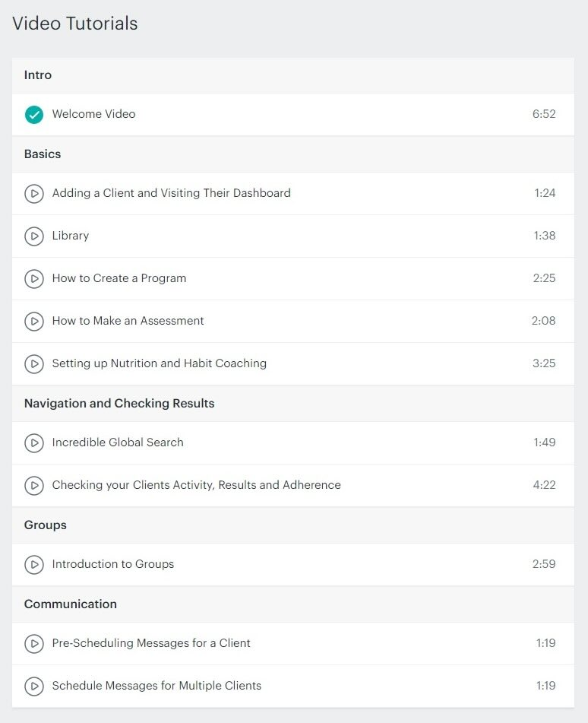Screen dimensions: 588x723
Task: Open the Welcome Video title link
Action: (x=93, y=114)
